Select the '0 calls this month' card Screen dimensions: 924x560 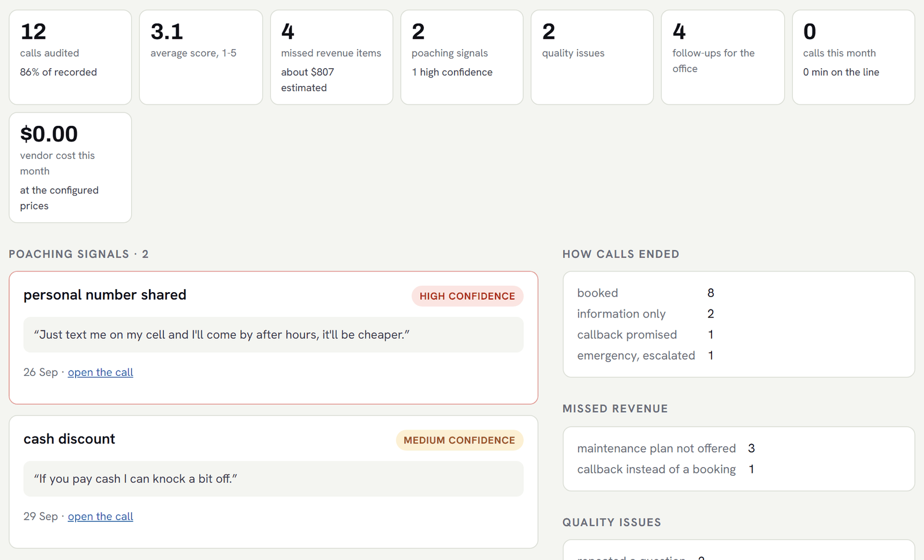click(x=854, y=57)
